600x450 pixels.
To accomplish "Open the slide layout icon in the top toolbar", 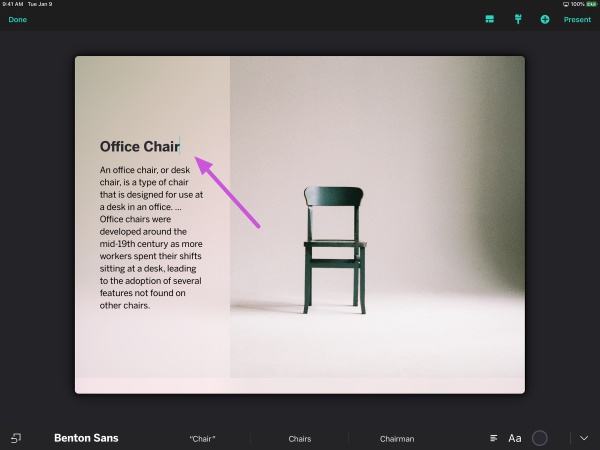I will [x=489, y=19].
